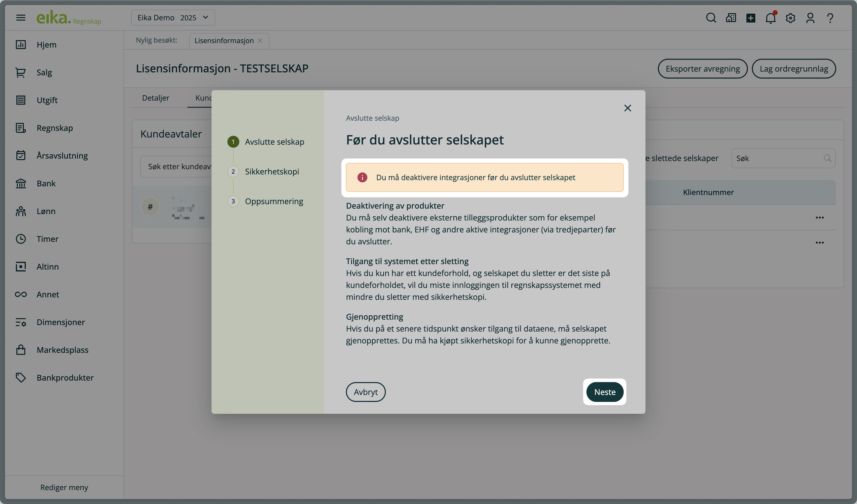Image resolution: width=857 pixels, height=504 pixels.
Task: Expand the Eika Demo 2025 dropdown
Action: point(173,18)
